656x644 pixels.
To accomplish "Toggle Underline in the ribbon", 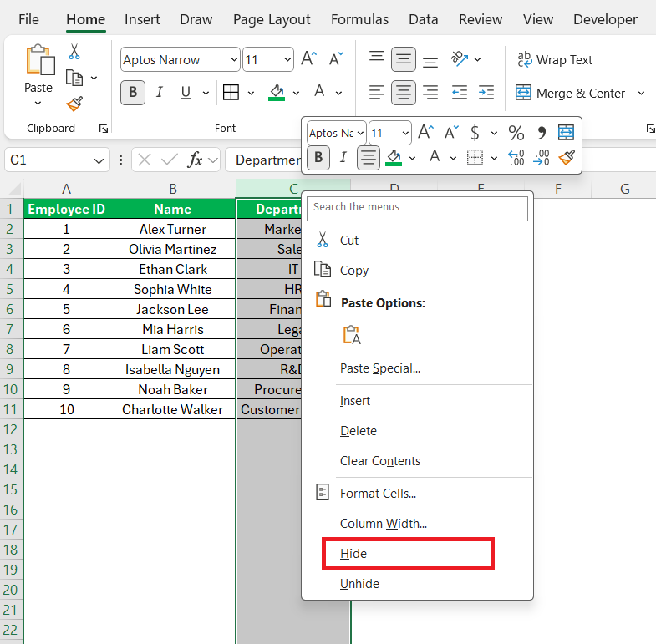I will coord(186,93).
